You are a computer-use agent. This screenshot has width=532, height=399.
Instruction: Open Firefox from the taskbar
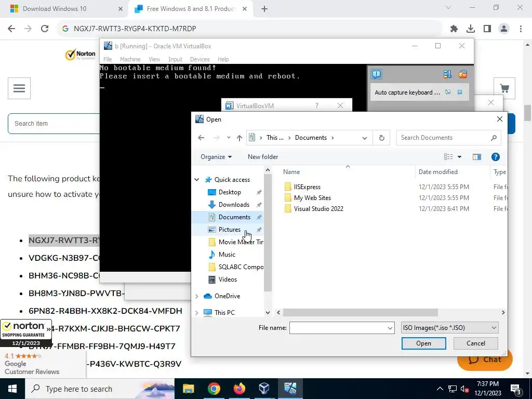click(x=239, y=389)
